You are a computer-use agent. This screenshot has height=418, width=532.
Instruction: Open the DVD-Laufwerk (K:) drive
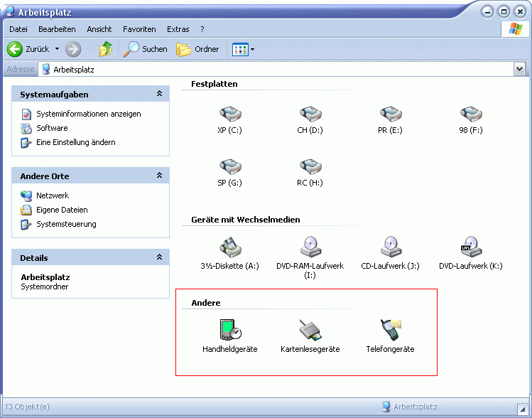(x=470, y=247)
